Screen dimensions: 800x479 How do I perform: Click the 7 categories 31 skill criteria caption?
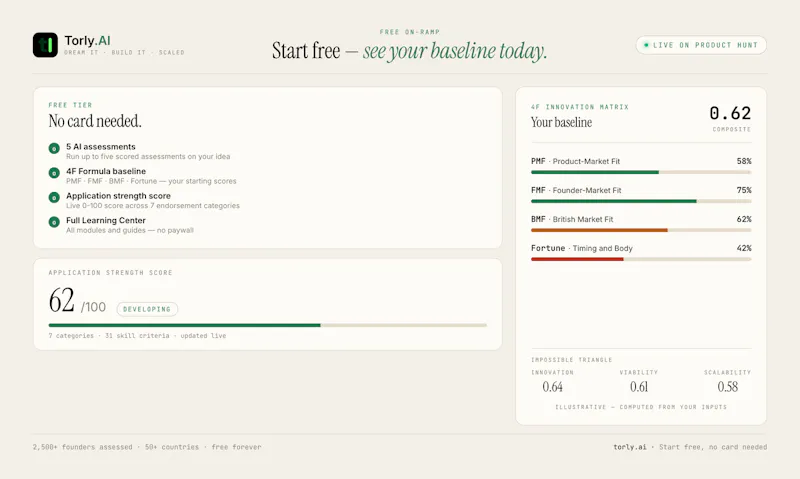point(137,336)
